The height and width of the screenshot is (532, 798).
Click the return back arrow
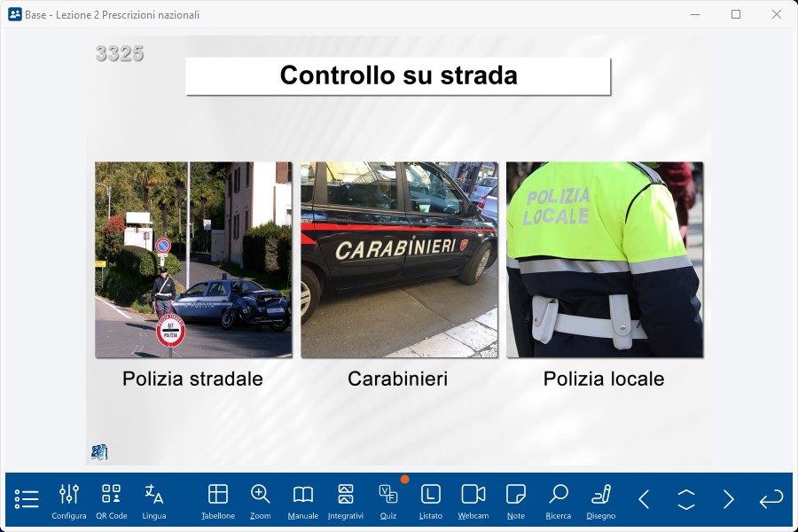coord(771,499)
